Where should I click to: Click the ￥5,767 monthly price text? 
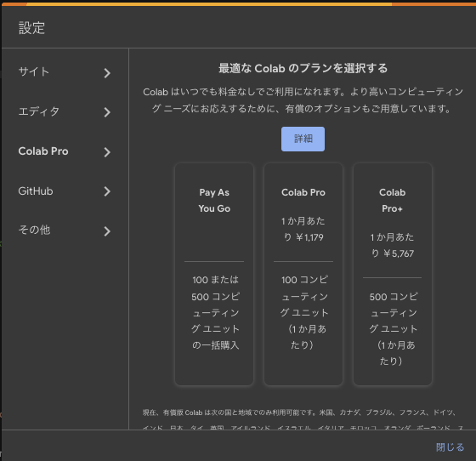point(399,253)
